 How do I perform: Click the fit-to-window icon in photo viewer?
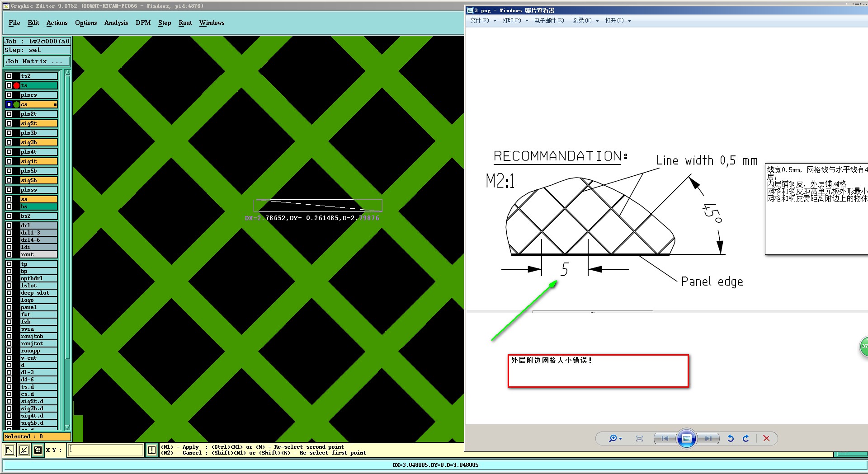[639, 438]
